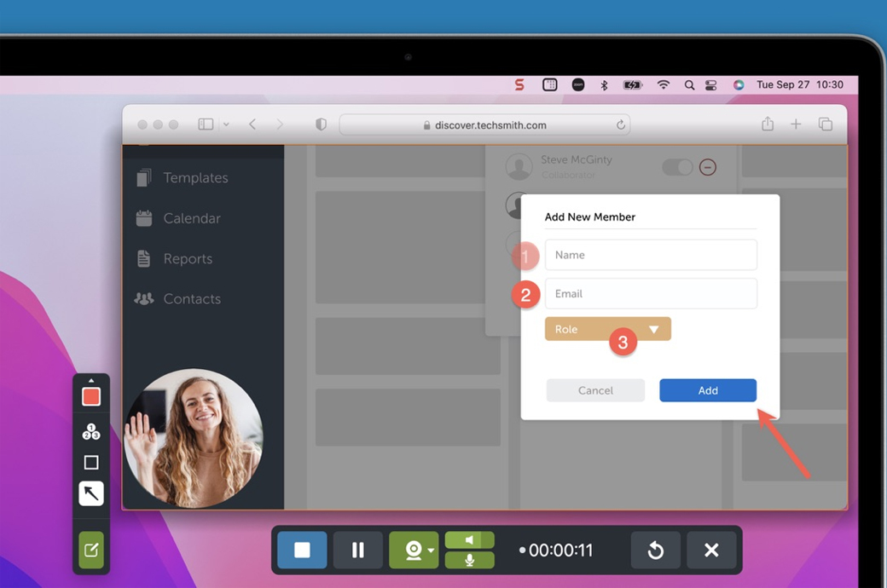The height and width of the screenshot is (588, 887).
Task: Open the Role dropdown
Action: pyautogui.click(x=607, y=329)
